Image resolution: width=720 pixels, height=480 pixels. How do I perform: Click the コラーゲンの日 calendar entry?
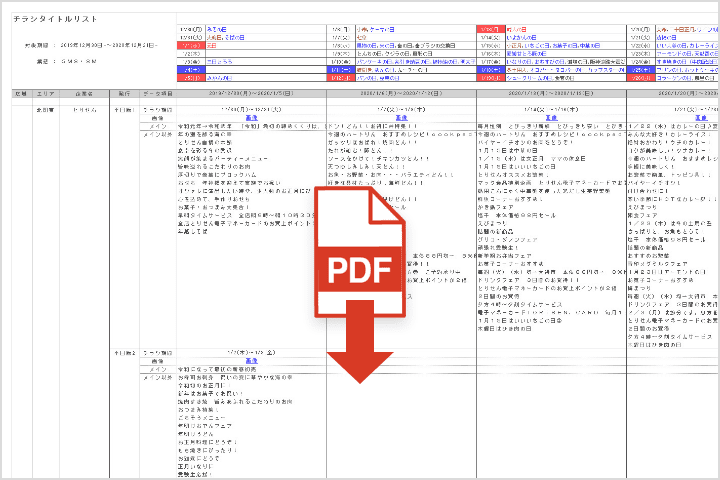tap(675, 78)
